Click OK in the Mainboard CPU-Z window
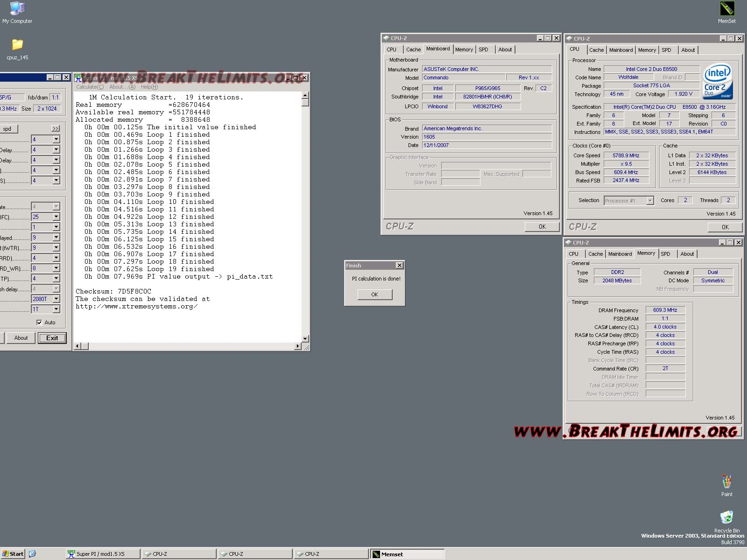Viewport: 747px width, 560px height. [x=542, y=227]
